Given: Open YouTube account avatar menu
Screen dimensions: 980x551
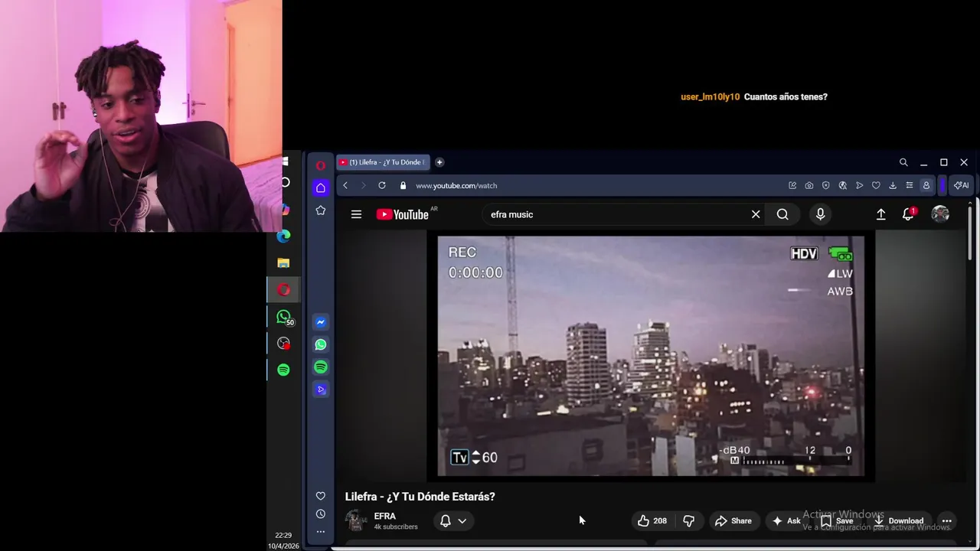Looking at the screenshot, I should click(940, 214).
